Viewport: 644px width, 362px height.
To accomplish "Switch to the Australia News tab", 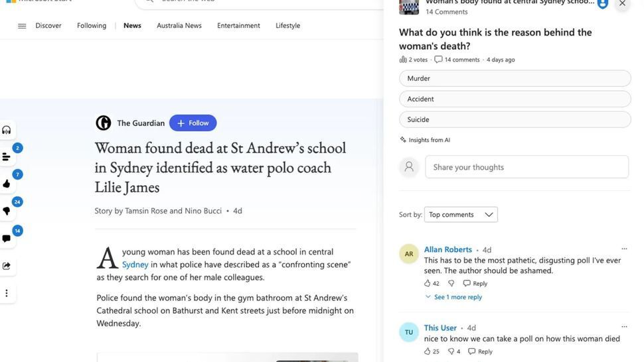I will tap(179, 25).
